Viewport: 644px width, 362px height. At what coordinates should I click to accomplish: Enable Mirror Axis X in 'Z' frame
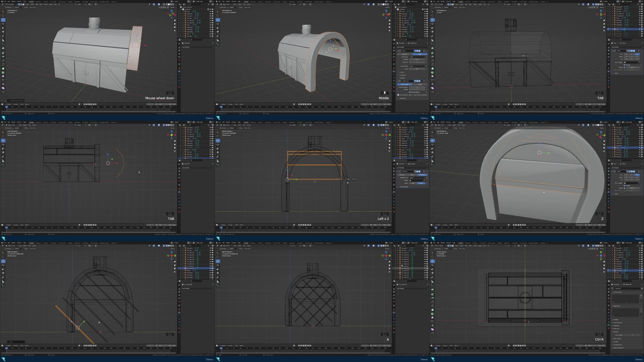click(626, 175)
